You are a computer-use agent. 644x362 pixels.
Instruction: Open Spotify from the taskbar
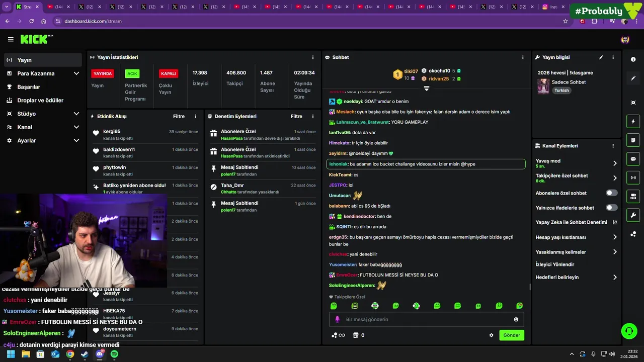click(114, 354)
